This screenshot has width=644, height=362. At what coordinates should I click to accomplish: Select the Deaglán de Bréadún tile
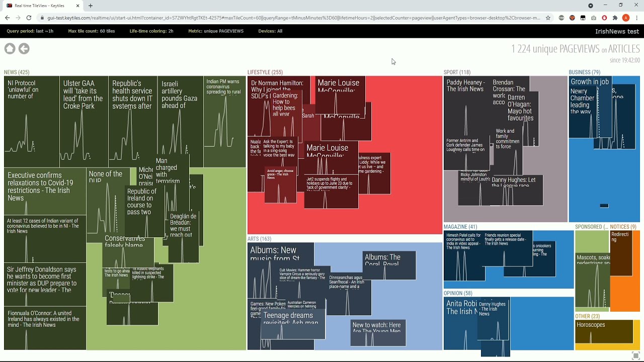[x=183, y=236]
